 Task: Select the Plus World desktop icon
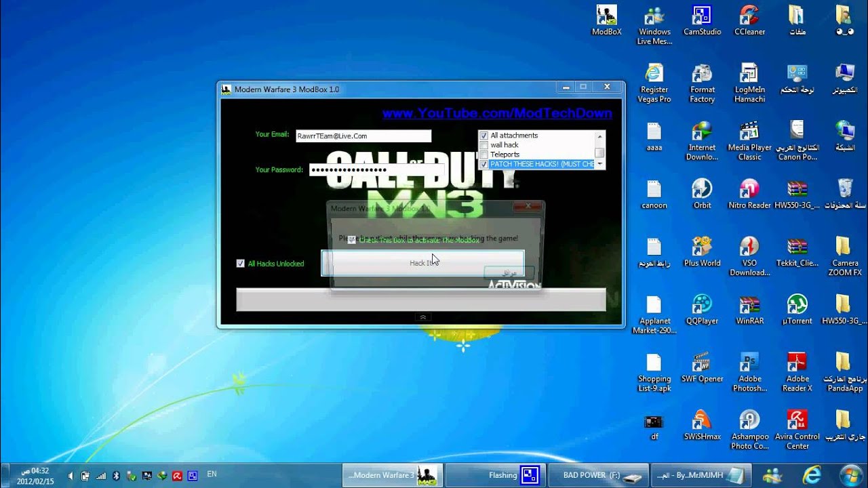coord(702,252)
